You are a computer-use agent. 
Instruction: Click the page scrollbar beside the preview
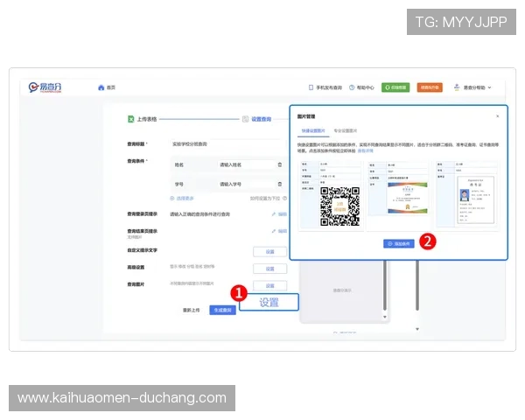(417, 285)
